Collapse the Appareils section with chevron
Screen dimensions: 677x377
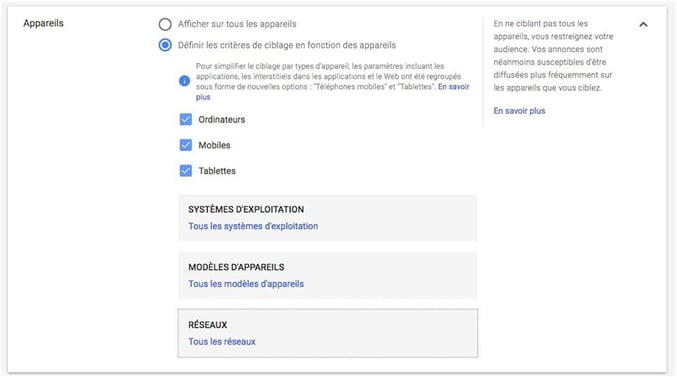click(x=643, y=24)
